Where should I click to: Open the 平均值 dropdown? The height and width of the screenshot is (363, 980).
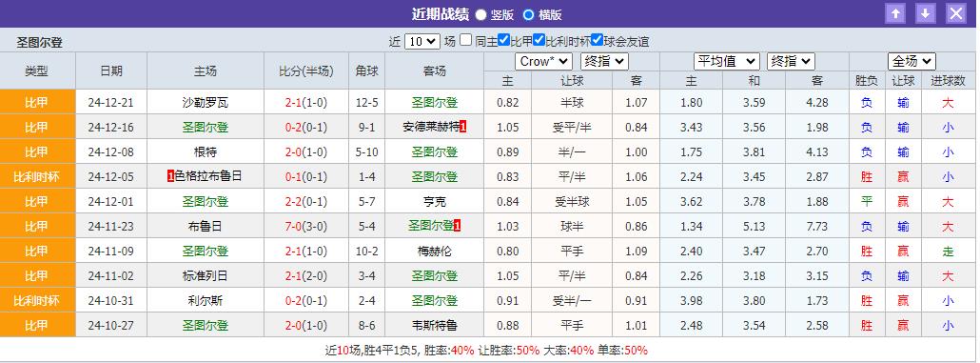pos(727,61)
